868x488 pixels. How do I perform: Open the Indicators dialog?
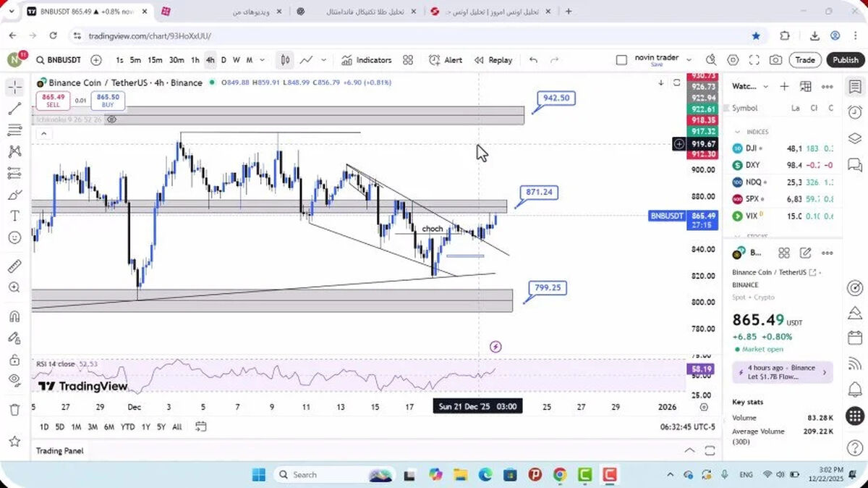pos(367,60)
